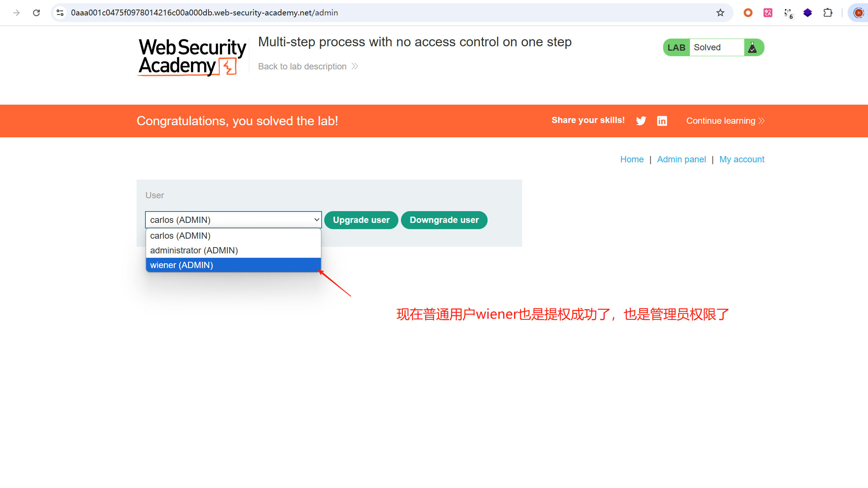Open the My account menu link
Viewport: 868px width, 488px height.
[x=741, y=159]
